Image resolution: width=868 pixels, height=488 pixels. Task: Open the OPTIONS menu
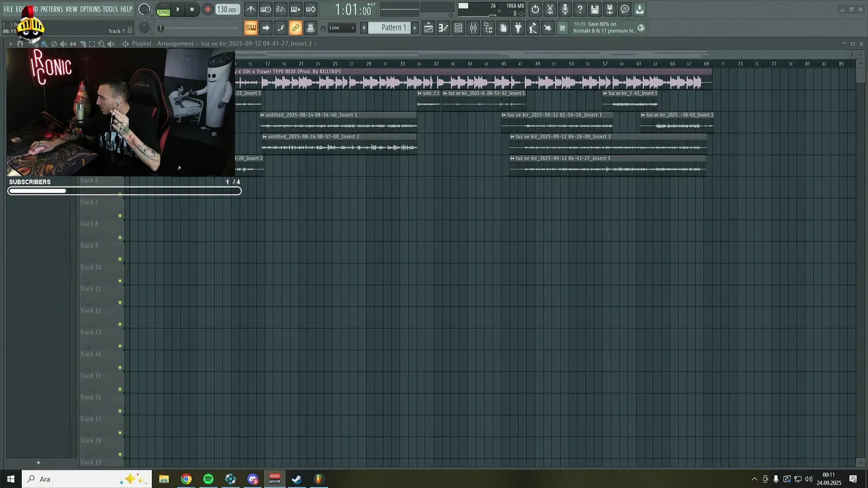pyautogui.click(x=90, y=9)
